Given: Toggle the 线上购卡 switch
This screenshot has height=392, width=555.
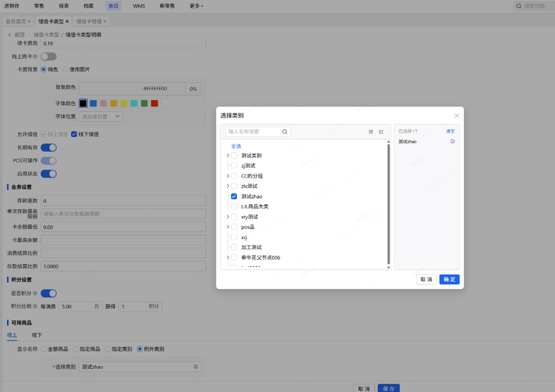Looking at the screenshot, I should [x=49, y=57].
